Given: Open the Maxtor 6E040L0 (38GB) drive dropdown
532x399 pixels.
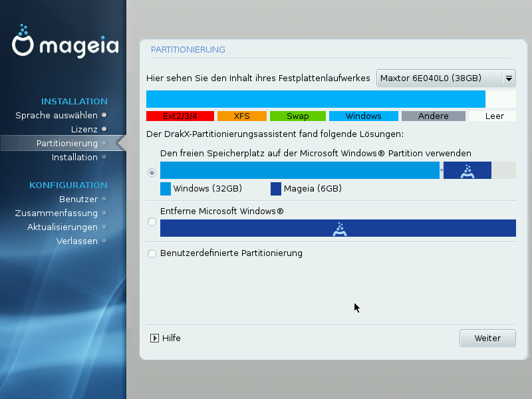Looking at the screenshot, I should [x=446, y=78].
